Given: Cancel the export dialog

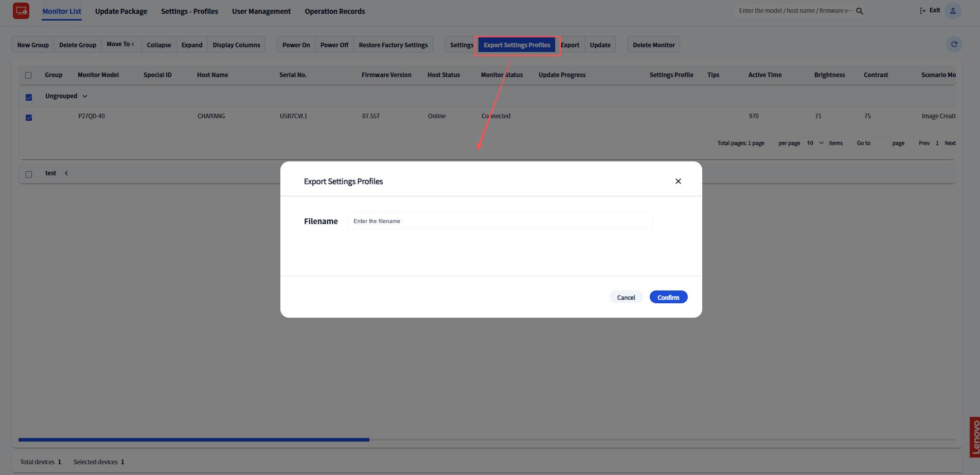Looking at the screenshot, I should point(626,297).
